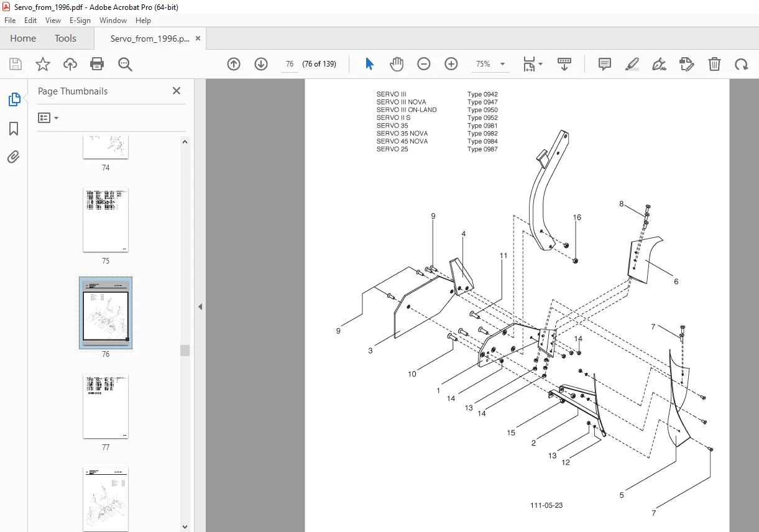The width and height of the screenshot is (759, 532).
Task: Click the 'SERVO III ON-LAND' text
Action: click(407, 110)
